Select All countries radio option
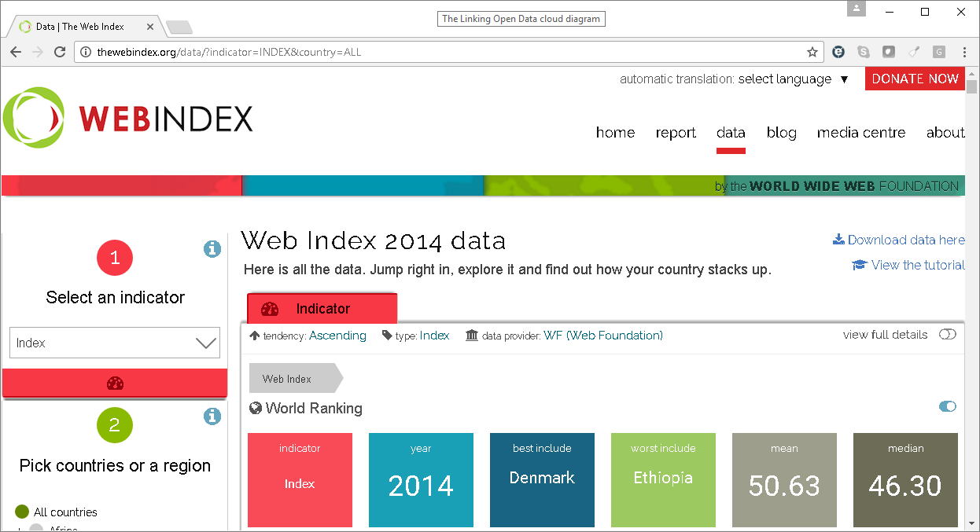Viewport: 980px width, 532px height. click(22, 512)
